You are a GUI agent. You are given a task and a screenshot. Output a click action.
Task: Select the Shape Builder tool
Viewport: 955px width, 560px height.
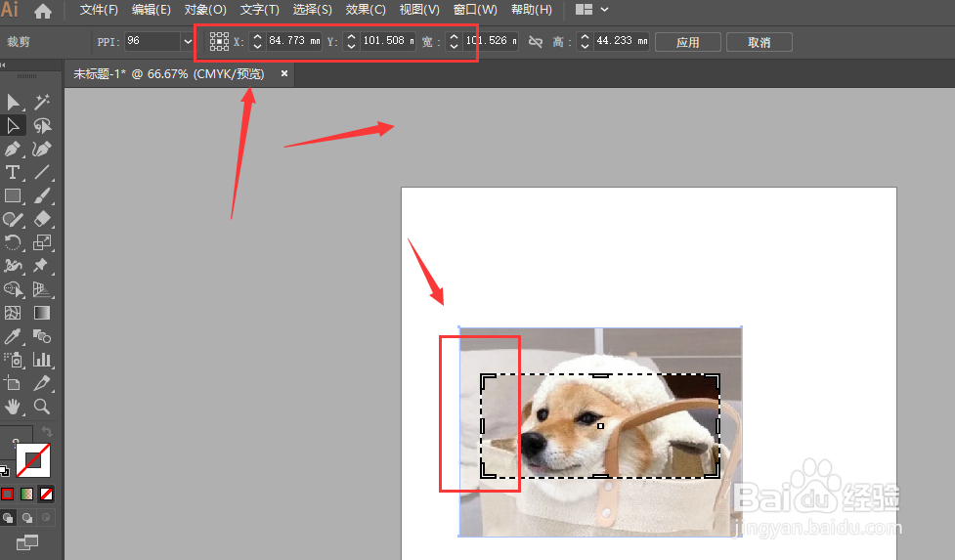pyautogui.click(x=13, y=289)
